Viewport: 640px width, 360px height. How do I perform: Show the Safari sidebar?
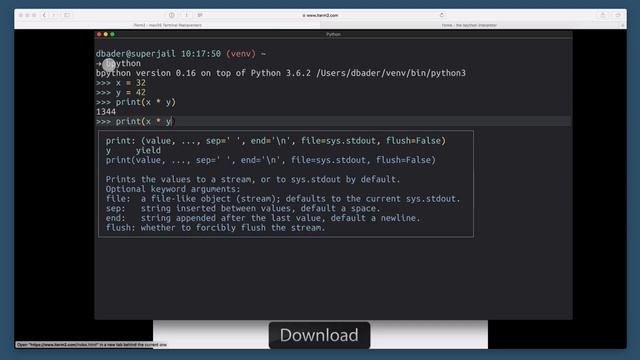tap(67, 15)
